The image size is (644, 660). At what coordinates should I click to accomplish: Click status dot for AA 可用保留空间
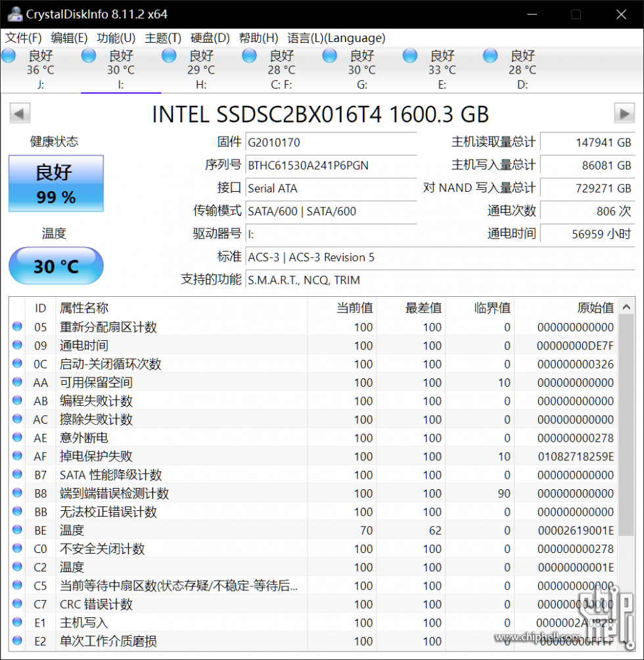click(17, 382)
